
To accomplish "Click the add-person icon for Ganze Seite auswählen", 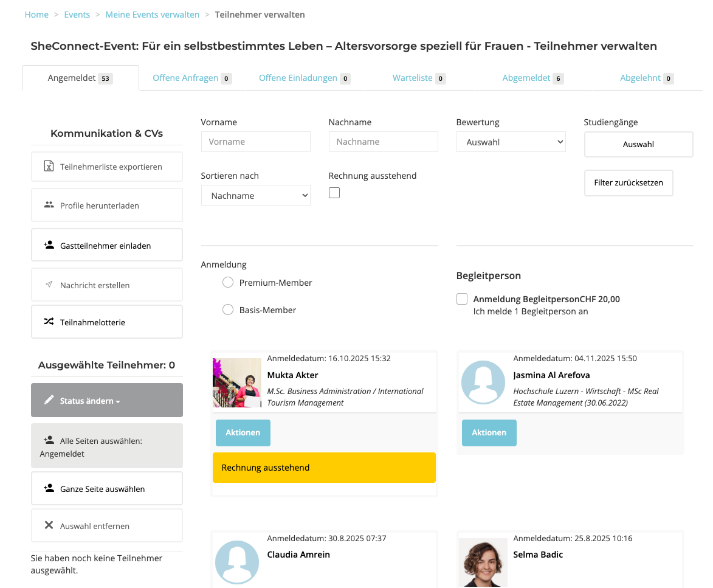I will point(49,489).
